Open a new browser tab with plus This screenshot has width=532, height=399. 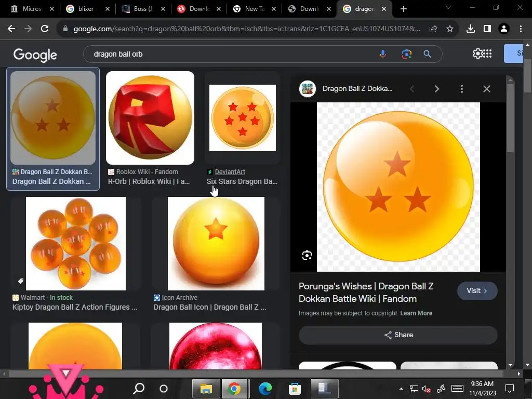point(403,9)
